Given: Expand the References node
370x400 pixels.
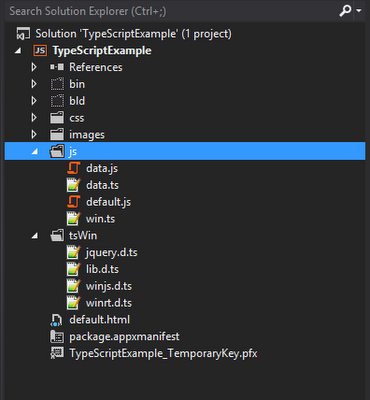Looking at the screenshot, I should (x=34, y=67).
